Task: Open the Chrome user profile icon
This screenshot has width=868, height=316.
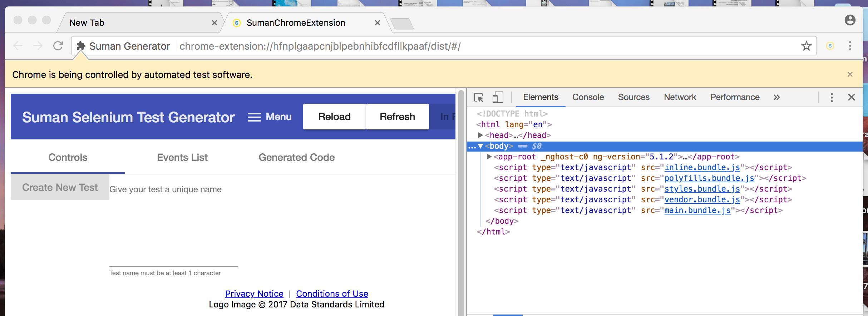Action: (850, 20)
